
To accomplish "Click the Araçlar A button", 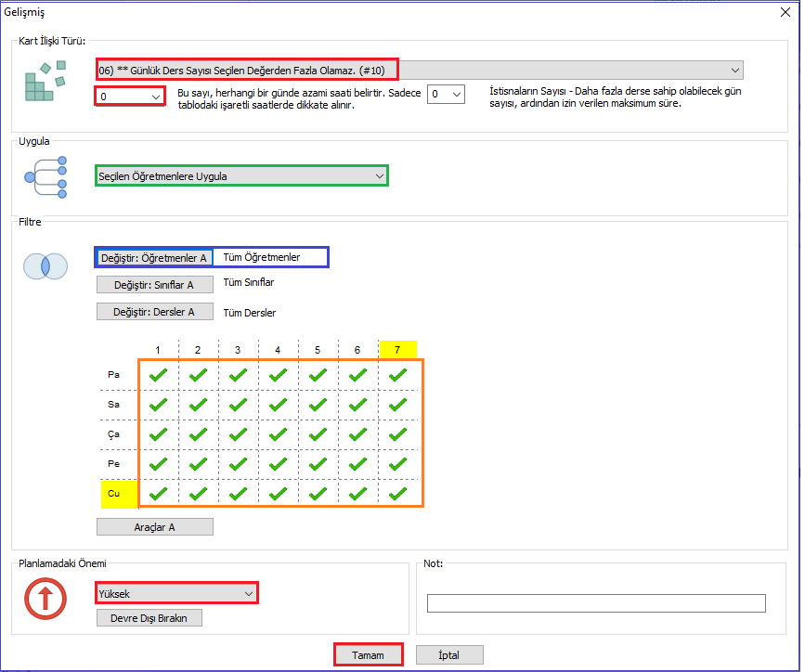I will point(154,527).
